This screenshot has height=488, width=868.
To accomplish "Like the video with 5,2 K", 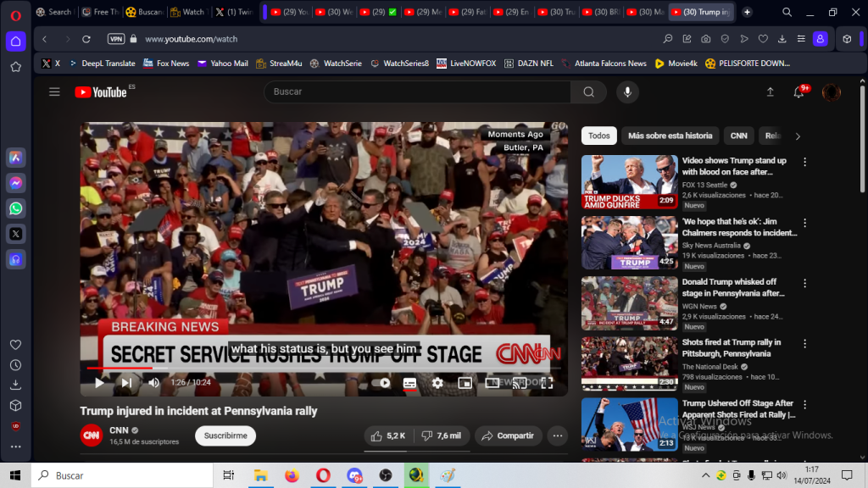I will pyautogui.click(x=388, y=436).
